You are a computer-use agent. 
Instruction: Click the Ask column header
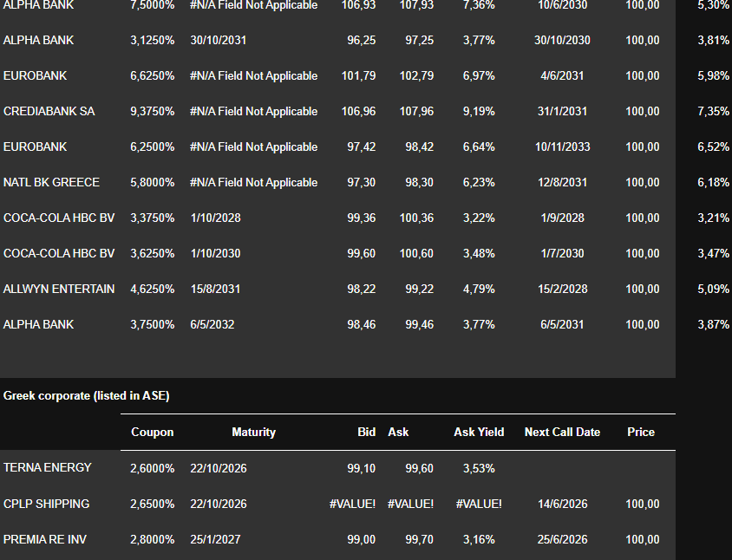[398, 432]
